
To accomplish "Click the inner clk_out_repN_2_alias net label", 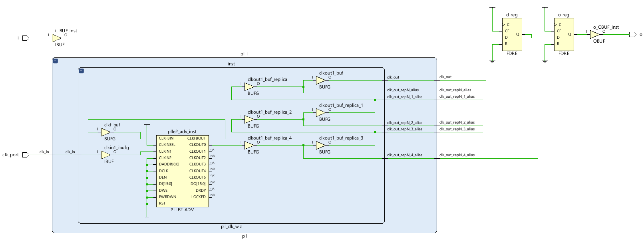I will (404, 123).
